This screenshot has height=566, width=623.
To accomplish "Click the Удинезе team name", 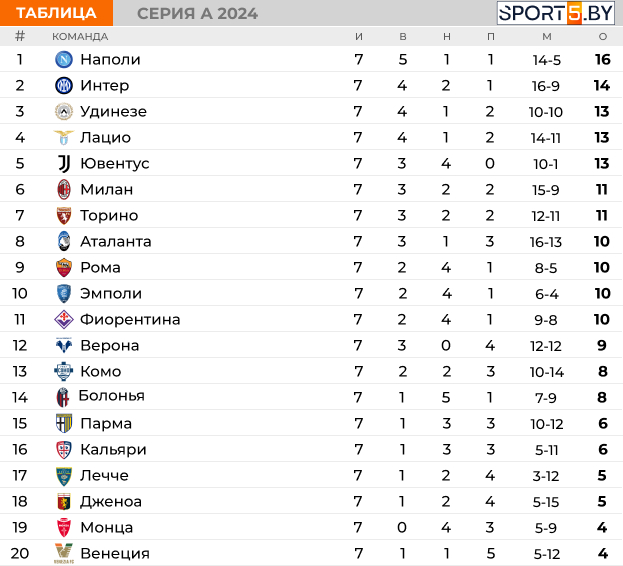I will click(x=113, y=111).
